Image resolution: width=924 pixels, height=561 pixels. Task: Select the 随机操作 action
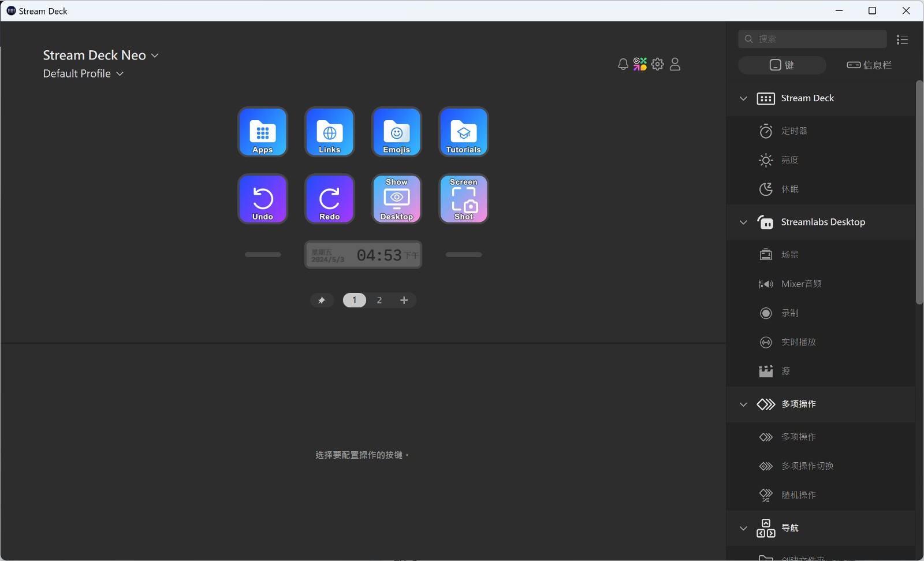pyautogui.click(x=821, y=495)
